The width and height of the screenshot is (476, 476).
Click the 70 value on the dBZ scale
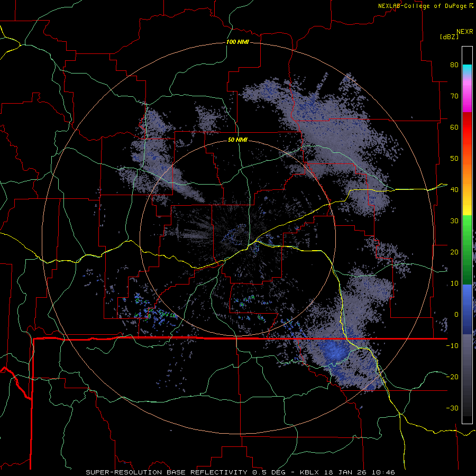(454, 96)
